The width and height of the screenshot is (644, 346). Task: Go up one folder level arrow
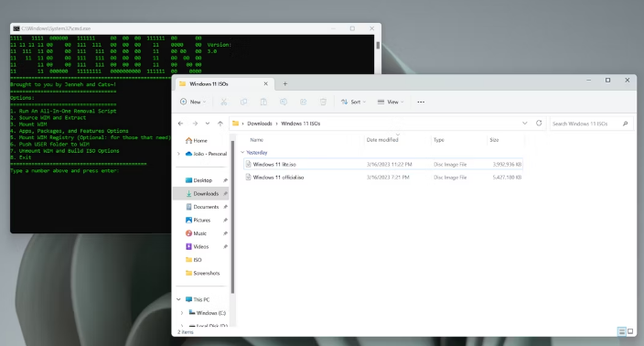click(220, 124)
